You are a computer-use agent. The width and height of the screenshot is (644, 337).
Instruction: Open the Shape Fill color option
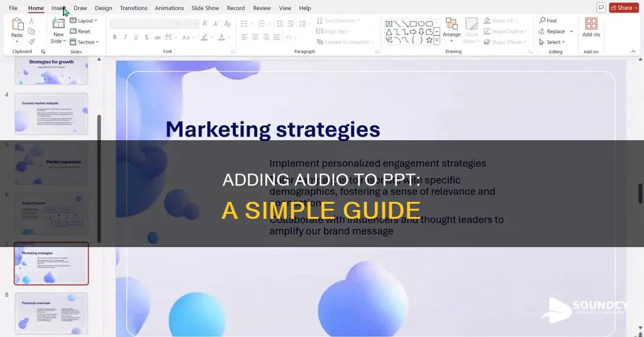pyautogui.click(x=500, y=21)
